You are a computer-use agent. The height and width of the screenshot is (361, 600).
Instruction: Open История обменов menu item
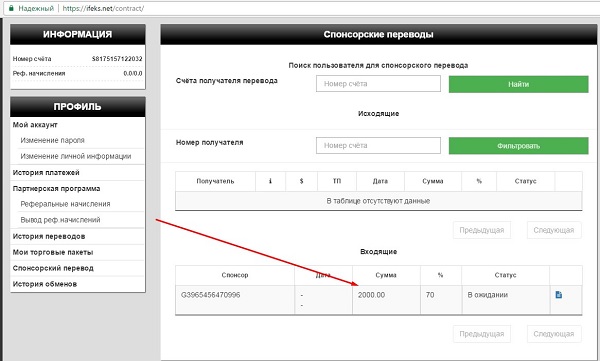45,284
